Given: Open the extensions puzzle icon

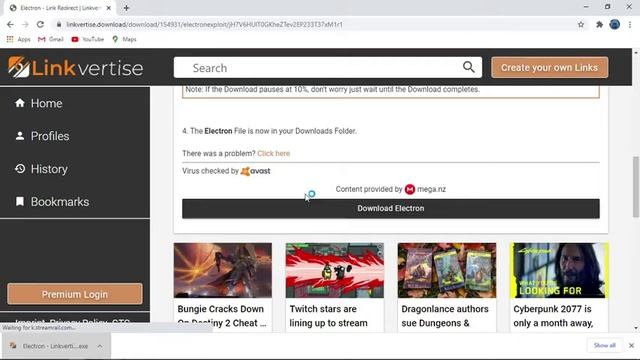Looking at the screenshot, I should 599,24.
